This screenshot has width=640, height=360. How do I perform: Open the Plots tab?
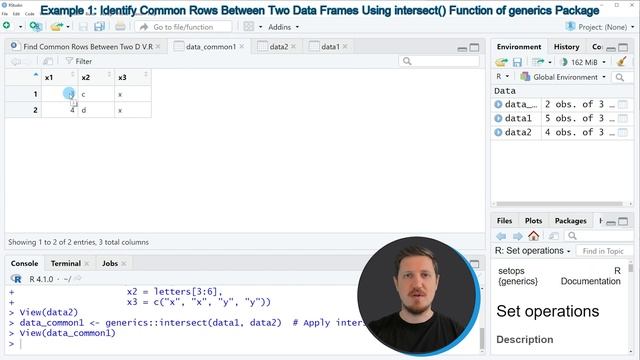click(533, 221)
